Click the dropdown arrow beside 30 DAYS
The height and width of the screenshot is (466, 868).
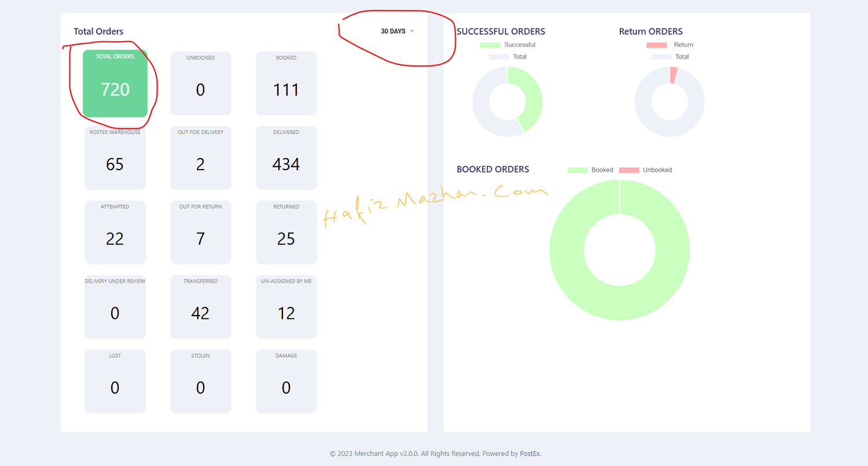[x=412, y=31]
